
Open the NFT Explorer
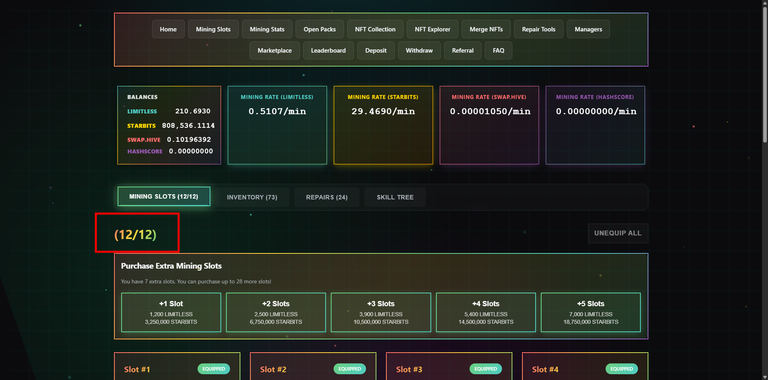click(432, 29)
